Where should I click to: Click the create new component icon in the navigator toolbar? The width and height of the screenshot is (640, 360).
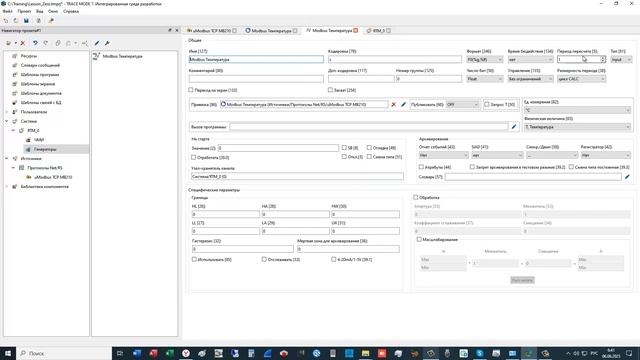tap(8, 43)
